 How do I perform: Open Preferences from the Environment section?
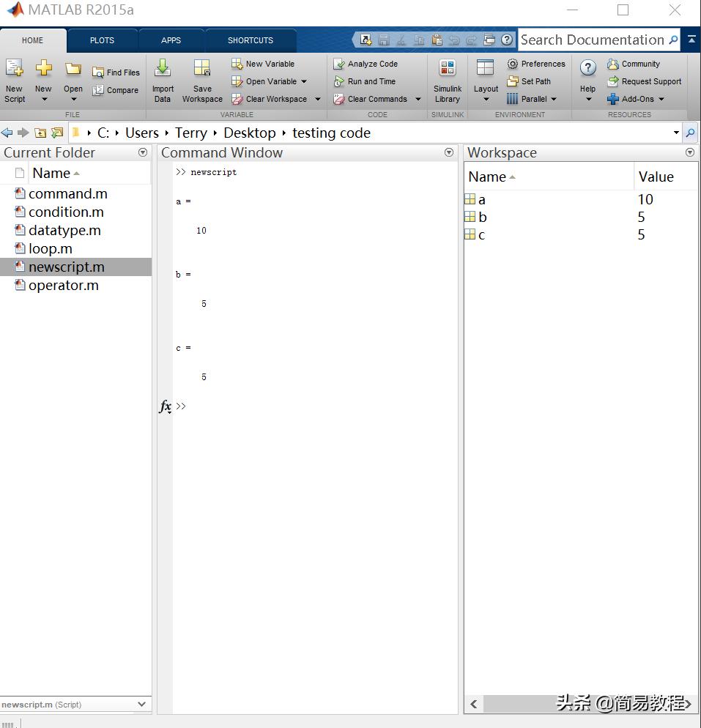pos(536,64)
